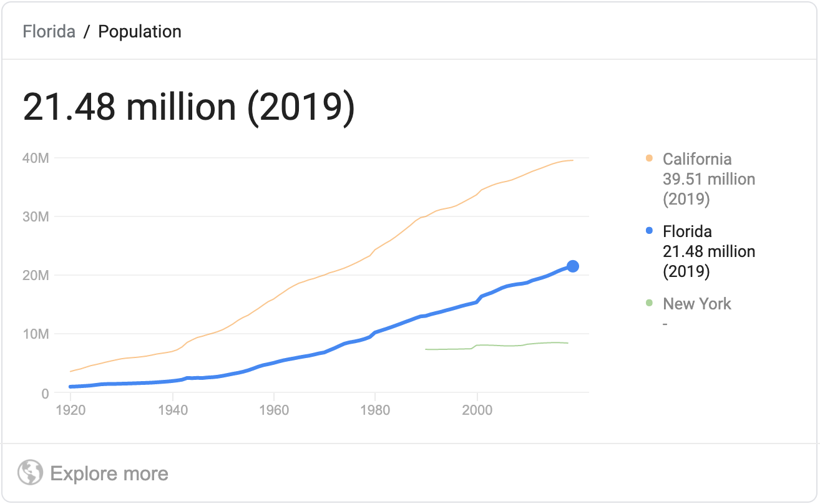
Task: Click the globe icon beside Explore more
Action: tap(30, 473)
